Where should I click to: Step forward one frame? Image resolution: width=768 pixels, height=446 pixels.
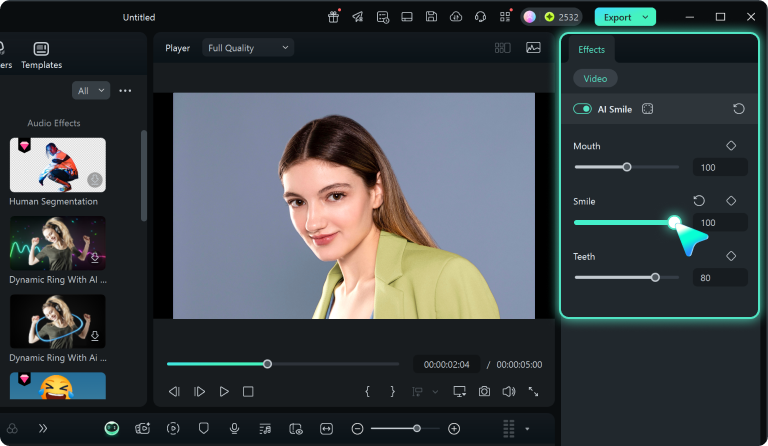[x=199, y=392]
